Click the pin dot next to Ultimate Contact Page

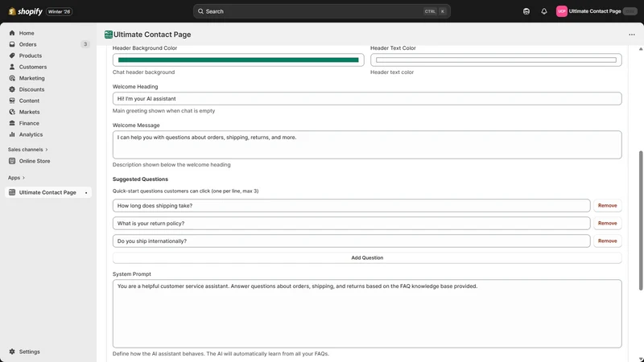point(86,192)
